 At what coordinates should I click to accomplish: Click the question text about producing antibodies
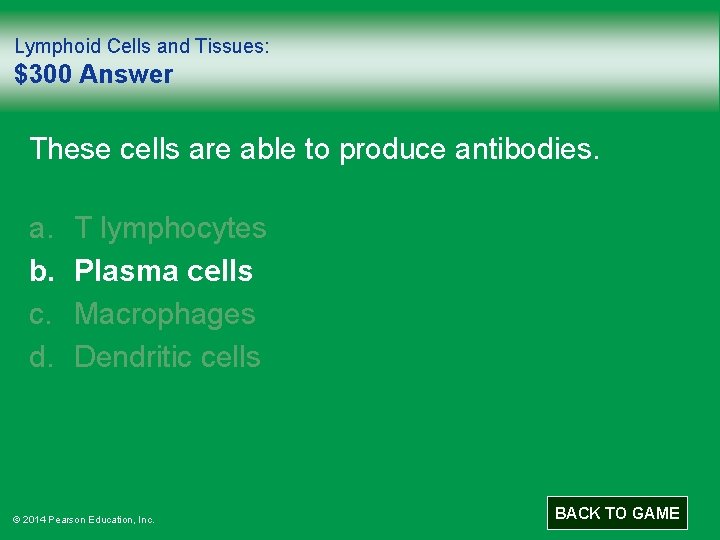(x=315, y=149)
